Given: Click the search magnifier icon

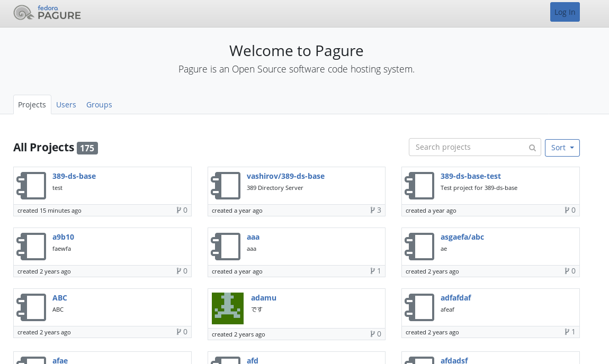Looking at the screenshot, I should coord(532,148).
